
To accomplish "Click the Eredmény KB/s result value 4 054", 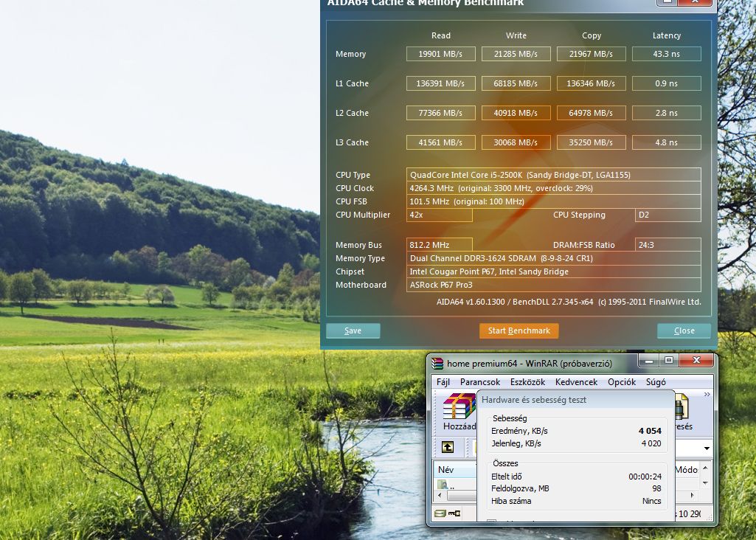I will [650, 431].
